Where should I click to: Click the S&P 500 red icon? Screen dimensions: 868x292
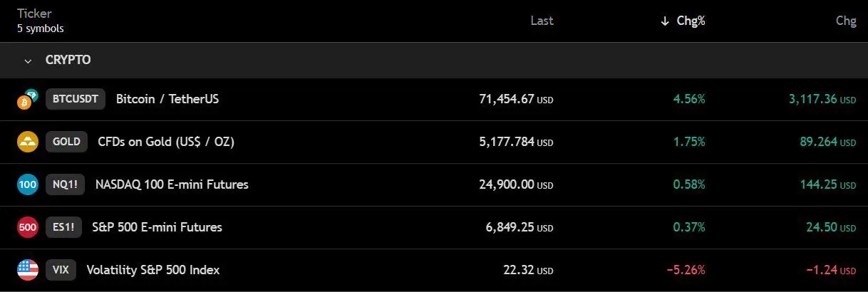click(x=27, y=227)
